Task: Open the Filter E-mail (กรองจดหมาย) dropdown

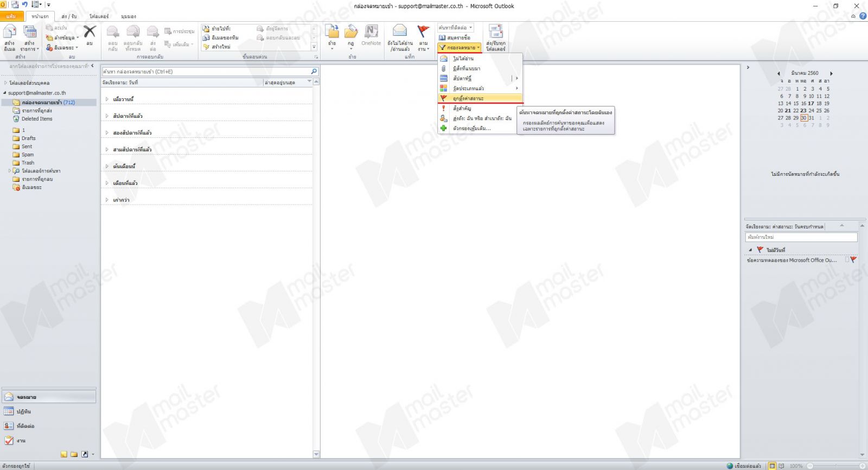Action: [459, 48]
